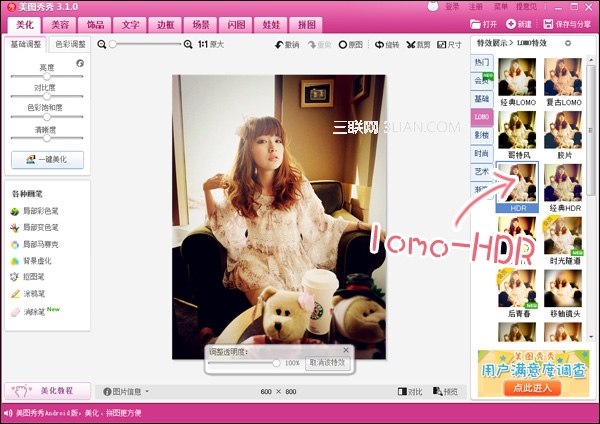Click the 旋转 rotate icon

pyautogui.click(x=379, y=45)
